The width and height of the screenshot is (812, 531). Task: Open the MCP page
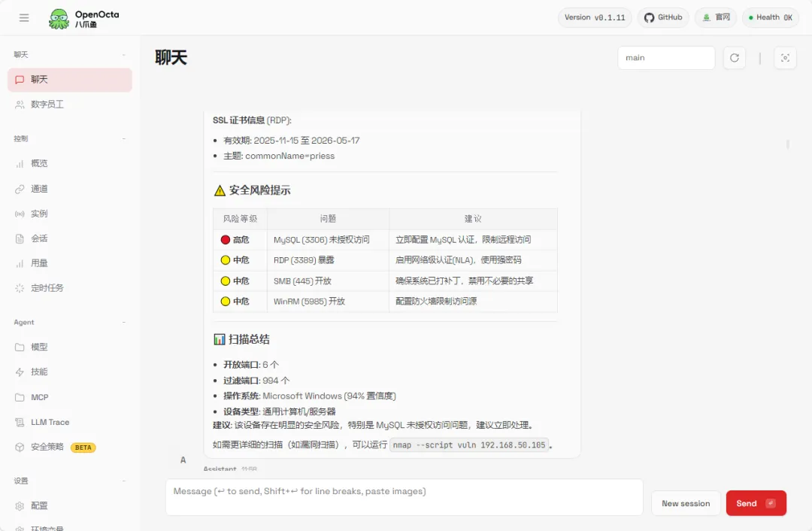[x=70, y=397]
